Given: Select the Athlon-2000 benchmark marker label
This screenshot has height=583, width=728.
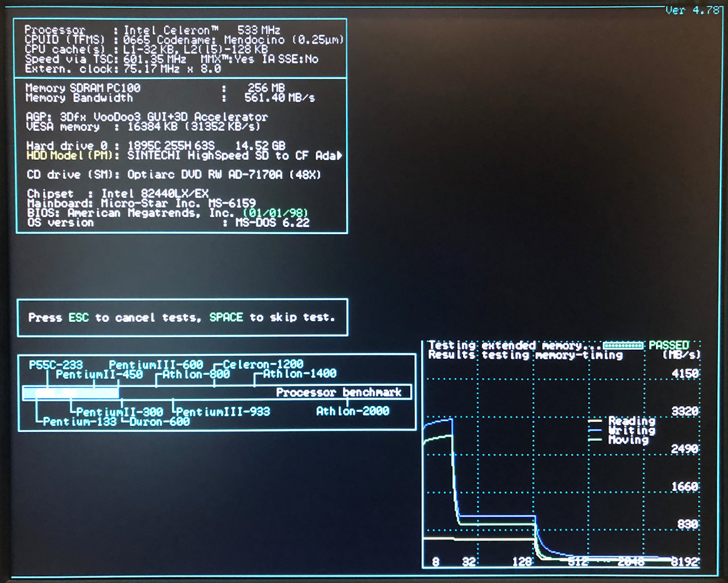Looking at the screenshot, I should [x=352, y=411].
